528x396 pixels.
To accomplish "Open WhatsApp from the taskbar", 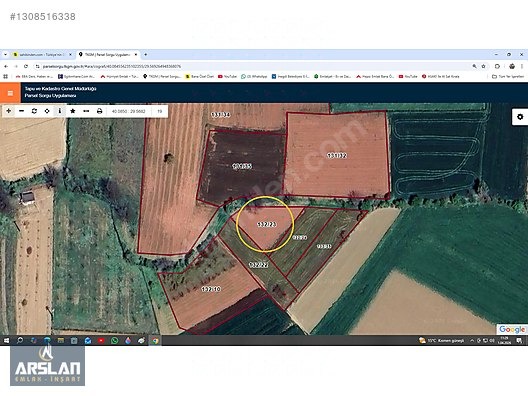I will (x=114, y=340).
